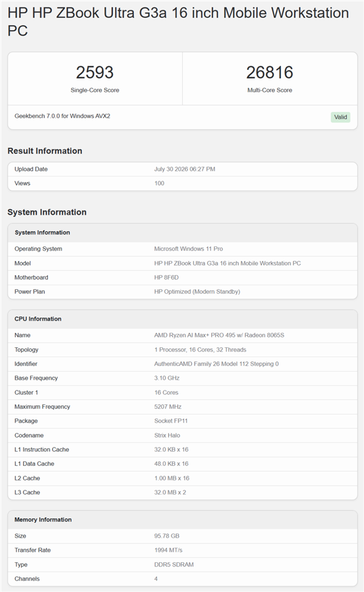Viewport: 364px width, 592px height.
Task: Click the Cluster 1 label
Action: pyautogui.click(x=26, y=393)
